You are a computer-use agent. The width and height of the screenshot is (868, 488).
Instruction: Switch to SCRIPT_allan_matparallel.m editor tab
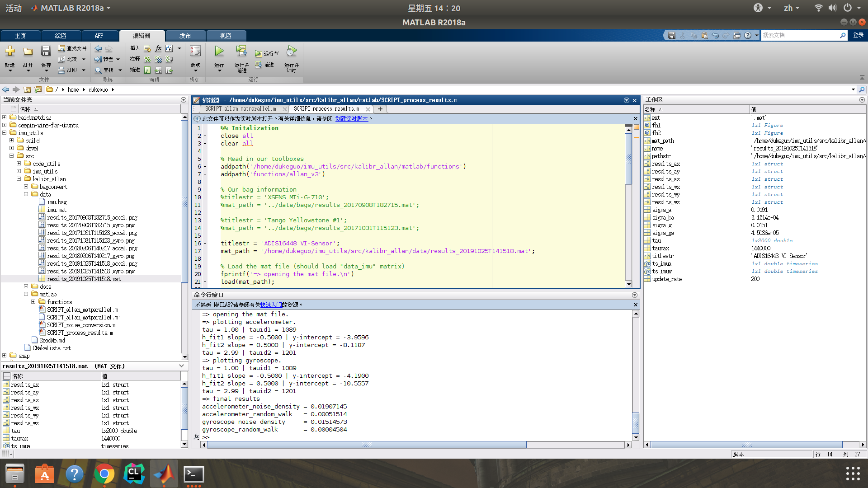(x=240, y=109)
